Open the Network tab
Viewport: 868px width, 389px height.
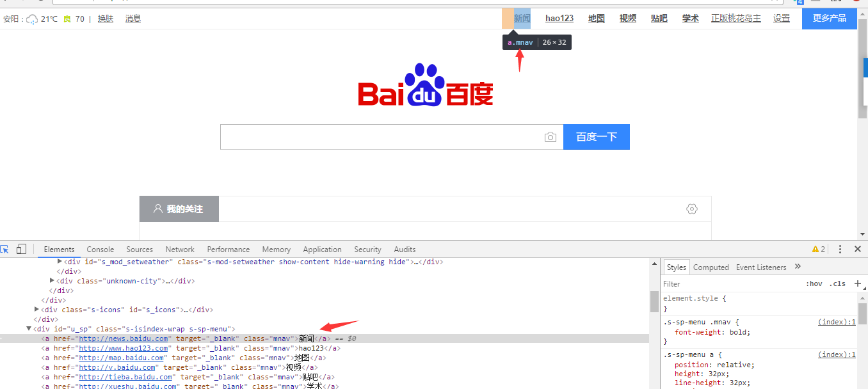click(180, 250)
